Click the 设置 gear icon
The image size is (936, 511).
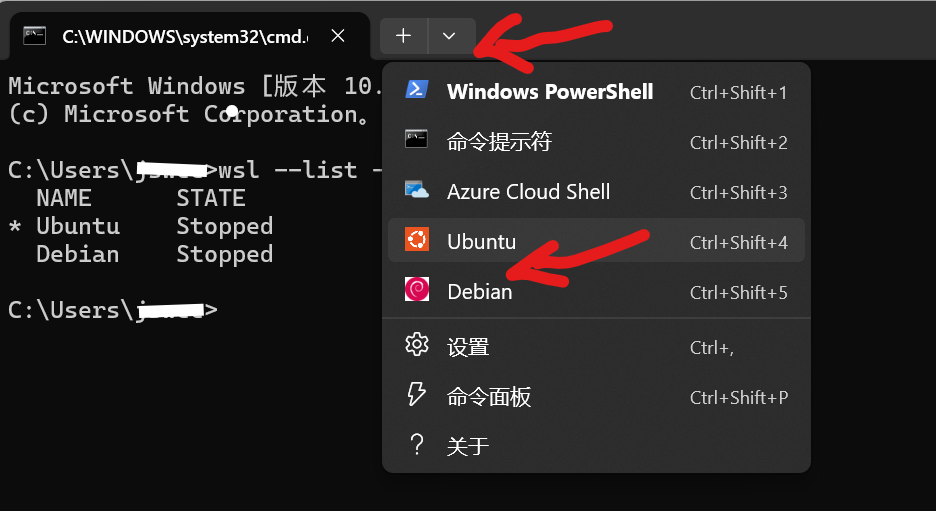(416, 346)
